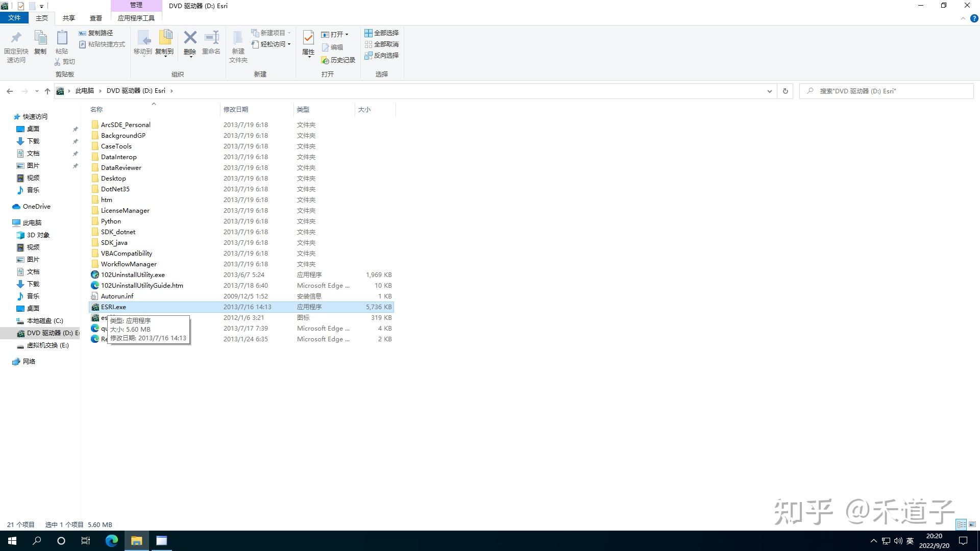Click the Up directory arrow
This screenshot has width=980, height=551.
coord(47,91)
